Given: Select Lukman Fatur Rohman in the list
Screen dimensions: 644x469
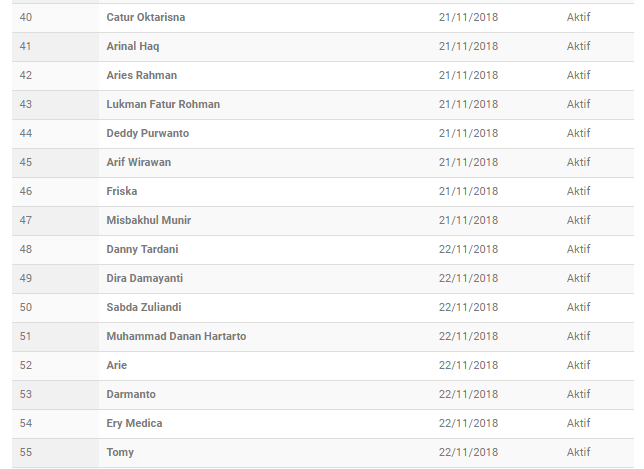Looking at the screenshot, I should point(163,104).
